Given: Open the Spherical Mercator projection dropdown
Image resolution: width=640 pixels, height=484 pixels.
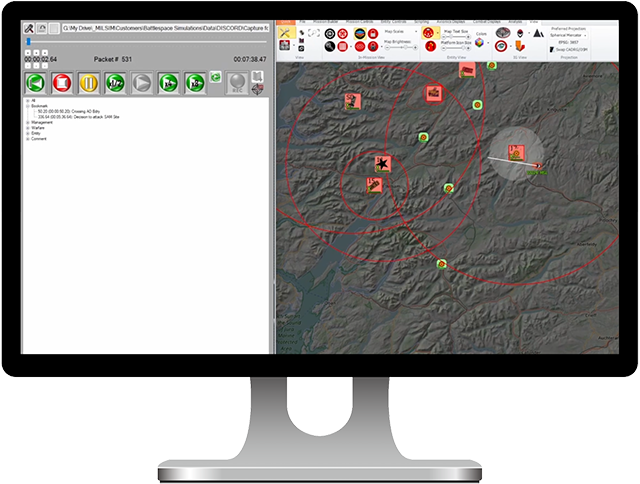Looking at the screenshot, I should (x=568, y=36).
